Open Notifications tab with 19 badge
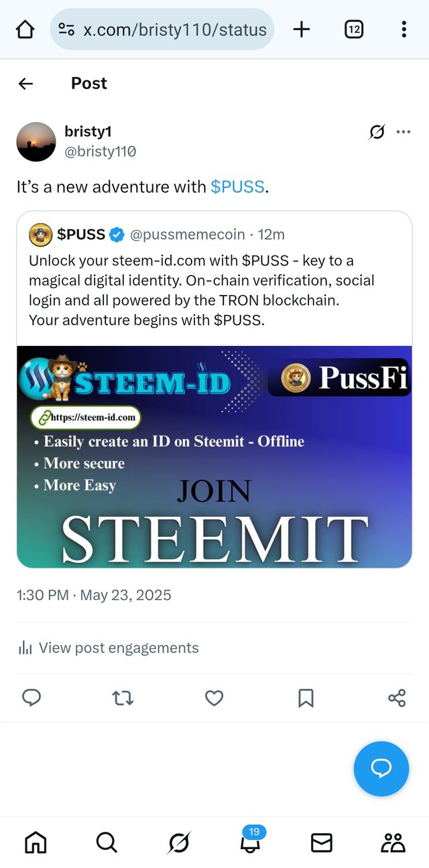 tap(250, 842)
